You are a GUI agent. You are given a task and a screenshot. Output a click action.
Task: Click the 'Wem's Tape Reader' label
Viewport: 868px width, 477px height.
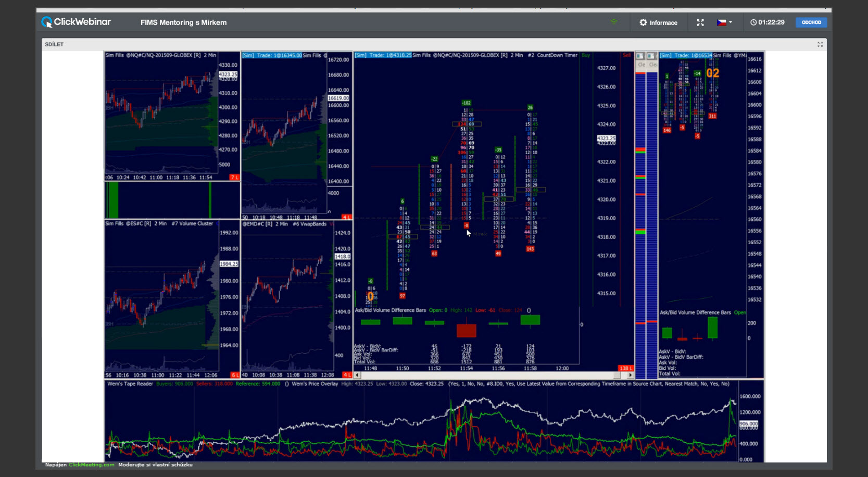coord(130,384)
